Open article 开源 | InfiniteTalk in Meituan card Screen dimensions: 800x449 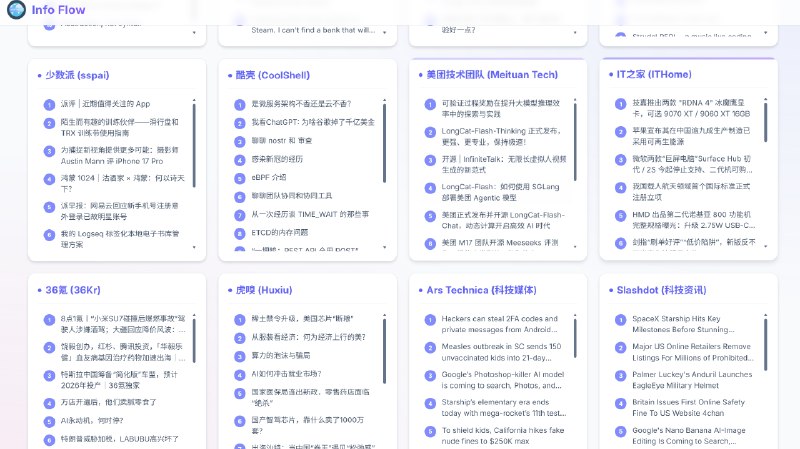[x=504, y=164]
